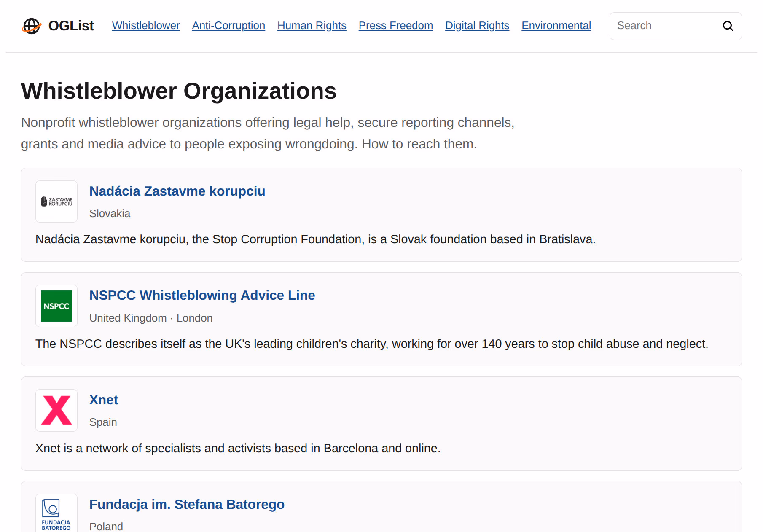
Task: Click the NSPCC children's charity description
Action: click(x=372, y=344)
